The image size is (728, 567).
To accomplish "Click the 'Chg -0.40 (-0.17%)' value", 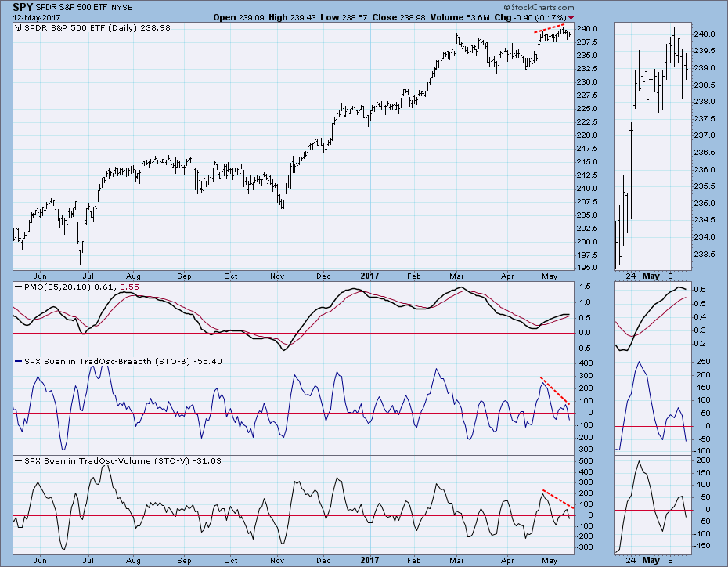I will (530, 18).
